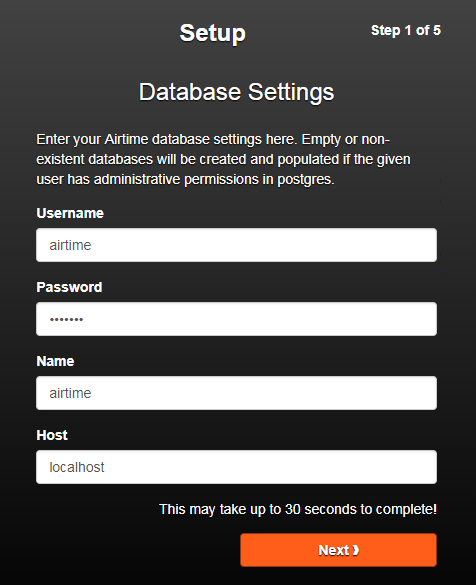Click the Host field label
The image size is (476, 585).
click(52, 435)
